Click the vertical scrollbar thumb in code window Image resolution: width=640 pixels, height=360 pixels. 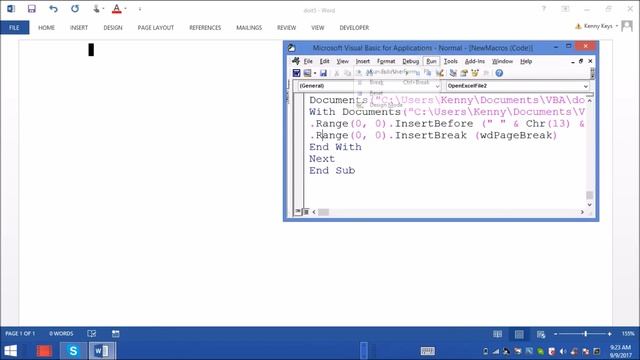pyautogui.click(x=589, y=195)
